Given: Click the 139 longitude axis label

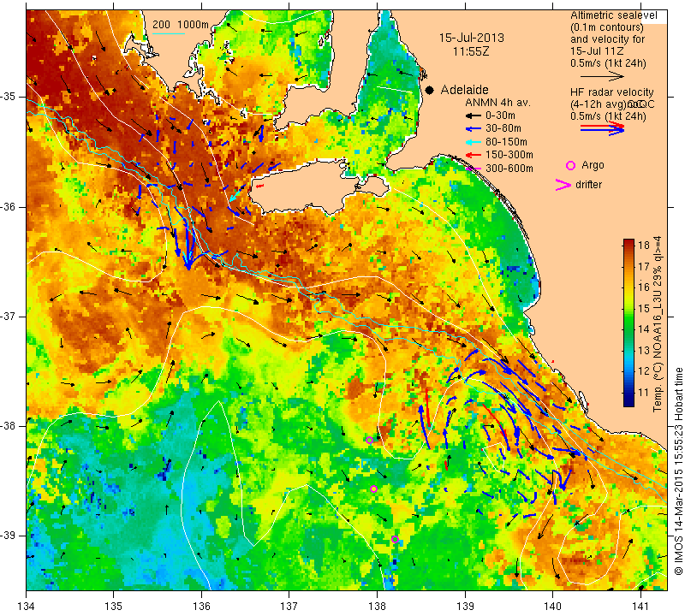Looking at the screenshot, I should [x=465, y=607].
